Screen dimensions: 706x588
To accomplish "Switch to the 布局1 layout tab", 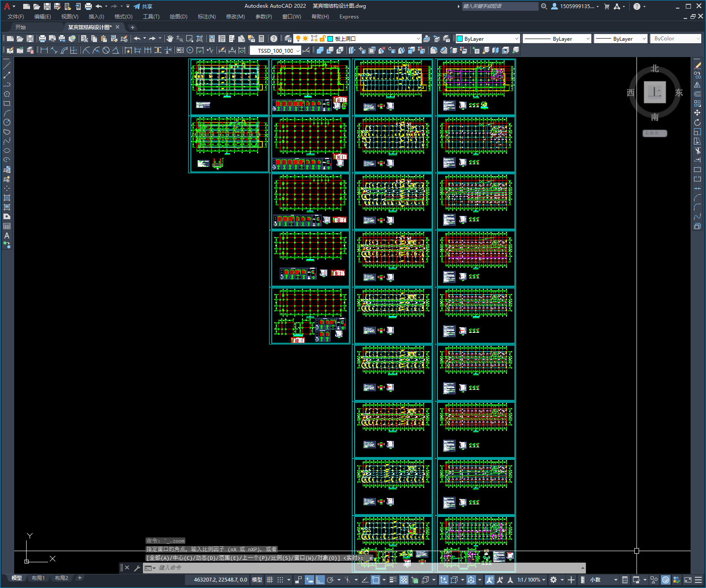I will click(x=38, y=578).
